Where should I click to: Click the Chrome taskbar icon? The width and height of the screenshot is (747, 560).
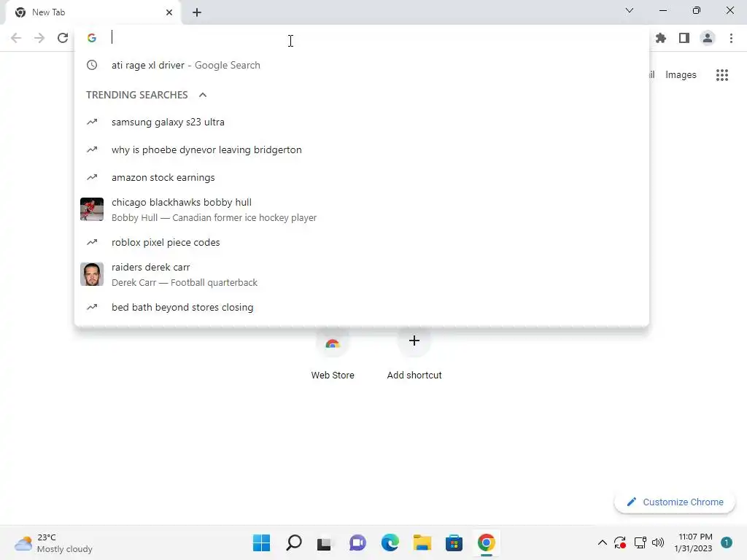click(487, 542)
